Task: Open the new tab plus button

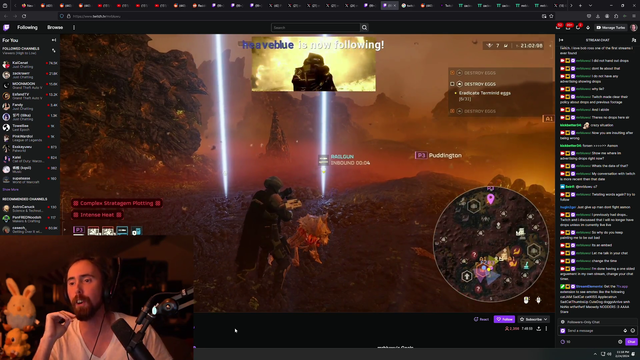Action: pyautogui.click(x=580, y=5)
